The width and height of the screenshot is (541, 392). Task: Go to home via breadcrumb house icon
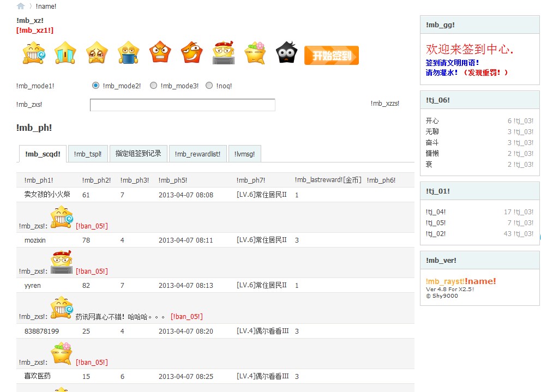(x=21, y=6)
